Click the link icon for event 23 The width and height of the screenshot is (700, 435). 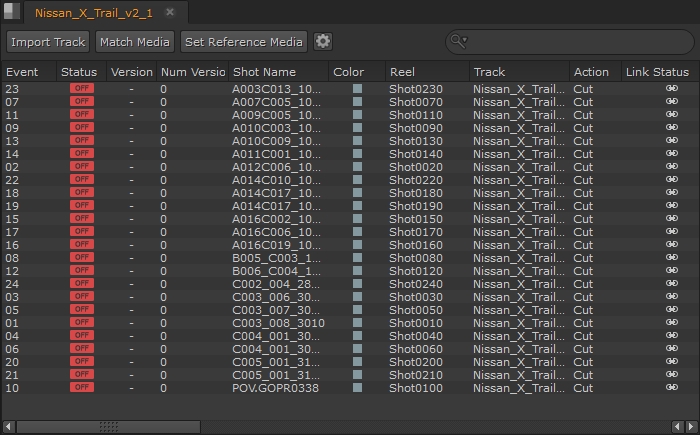[x=672, y=89]
